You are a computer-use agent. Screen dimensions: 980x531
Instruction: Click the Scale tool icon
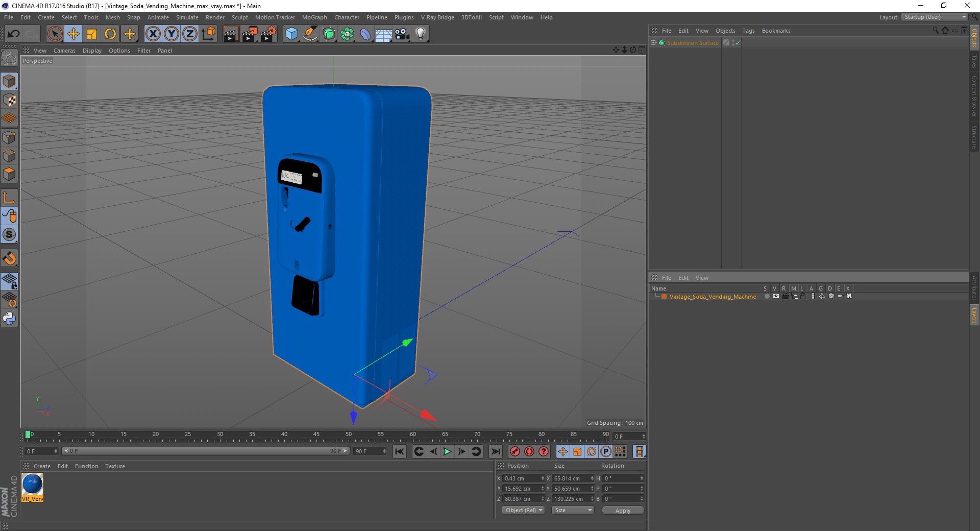pyautogui.click(x=92, y=34)
